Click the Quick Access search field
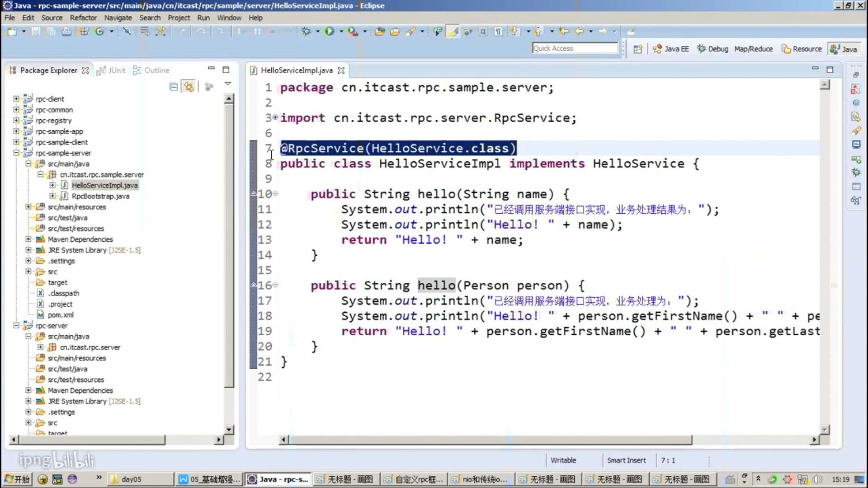Image resolution: width=868 pixels, height=488 pixels. click(x=575, y=48)
